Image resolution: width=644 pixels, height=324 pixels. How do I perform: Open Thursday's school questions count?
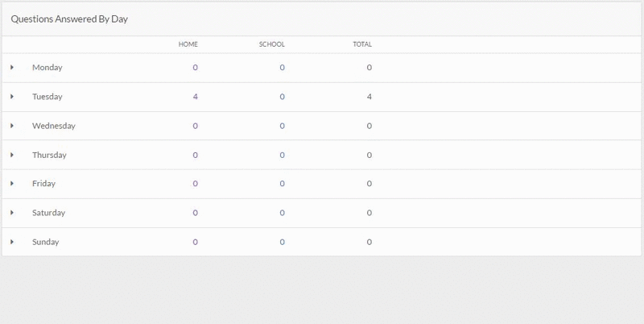coord(283,155)
